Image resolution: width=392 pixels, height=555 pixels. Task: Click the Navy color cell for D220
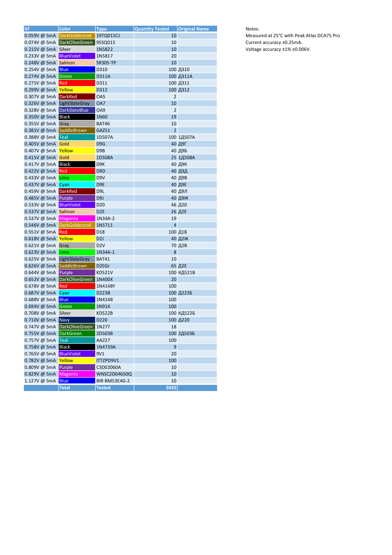point(77,320)
